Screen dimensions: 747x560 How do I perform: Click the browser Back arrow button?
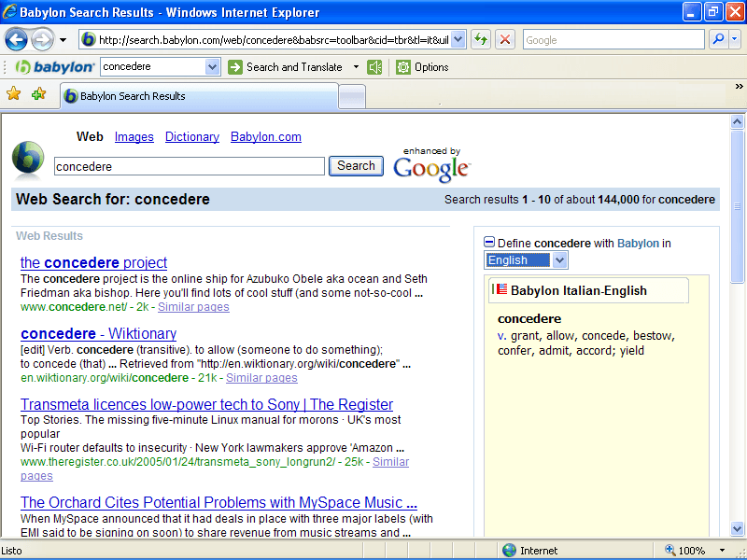17,40
